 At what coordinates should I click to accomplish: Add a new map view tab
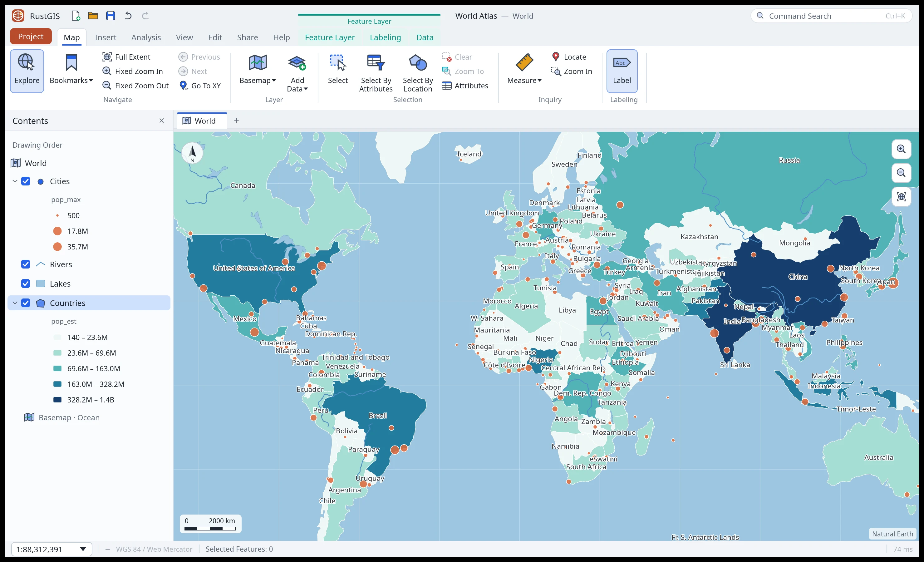click(x=236, y=121)
